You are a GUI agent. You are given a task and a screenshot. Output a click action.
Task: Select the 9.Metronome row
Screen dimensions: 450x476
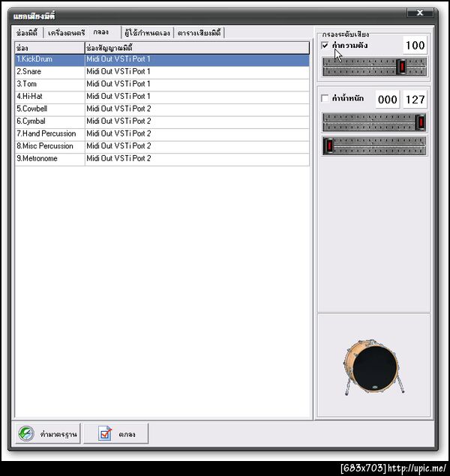[162, 159]
